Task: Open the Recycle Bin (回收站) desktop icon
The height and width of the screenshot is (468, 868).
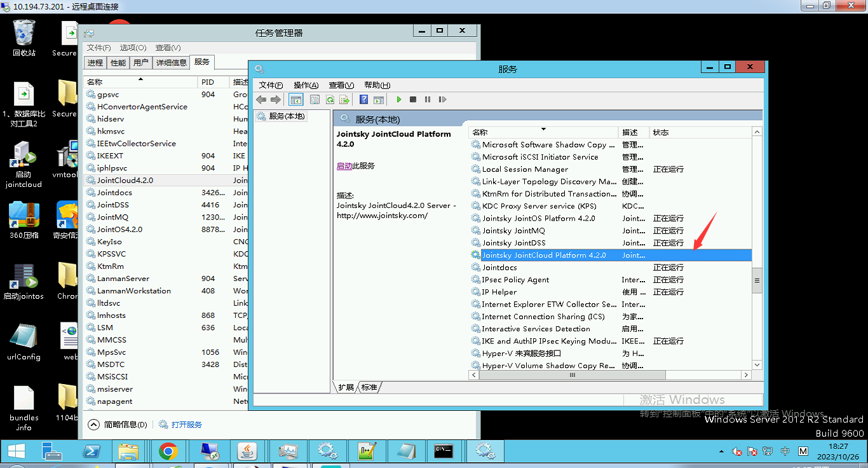Action: click(24, 38)
